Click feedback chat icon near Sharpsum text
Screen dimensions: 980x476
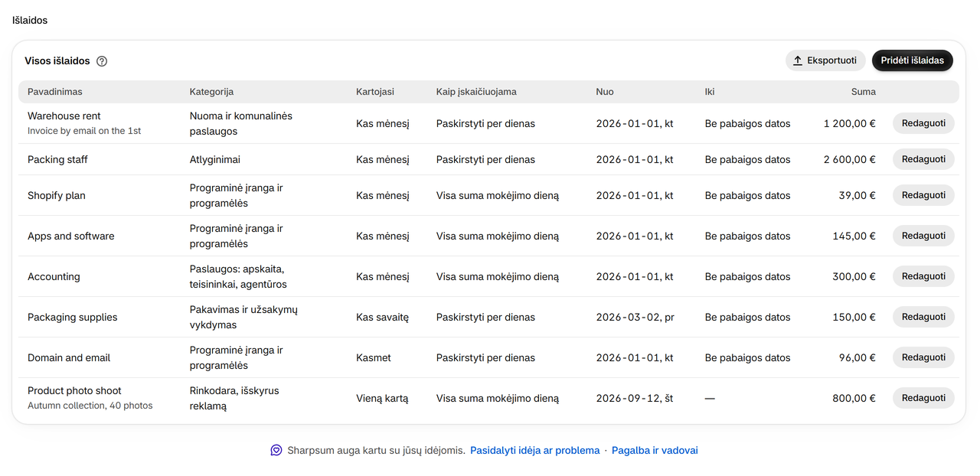click(x=276, y=450)
